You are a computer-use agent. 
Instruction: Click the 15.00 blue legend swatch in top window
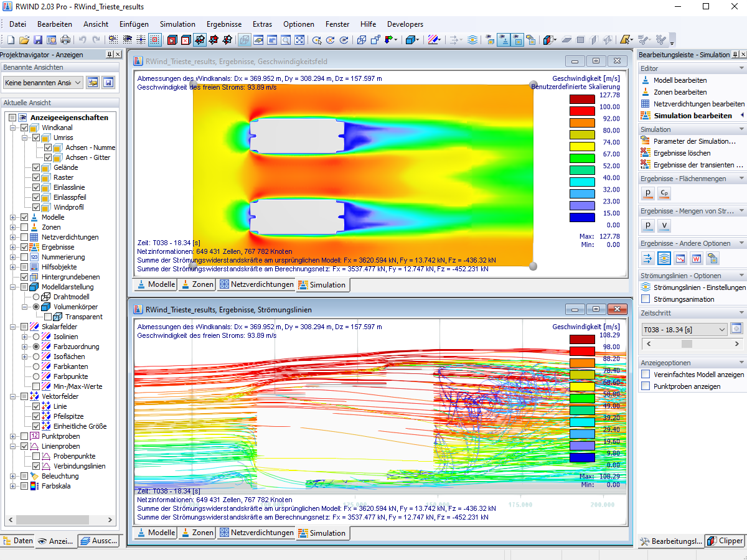582,217
